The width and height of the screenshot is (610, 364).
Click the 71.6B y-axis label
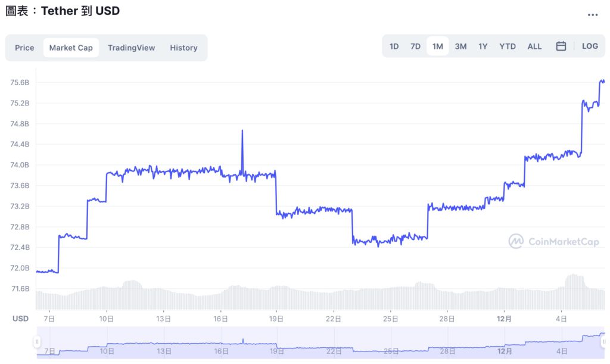coord(20,288)
